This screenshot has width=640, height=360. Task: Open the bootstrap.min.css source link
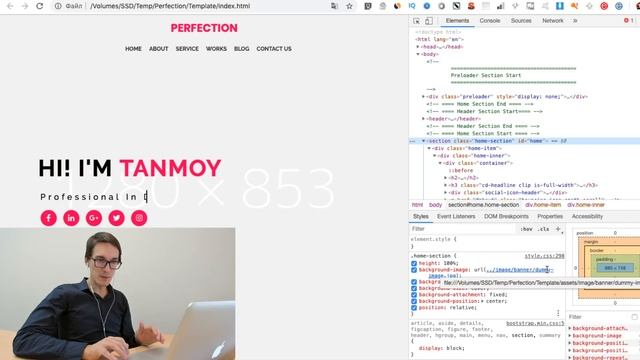click(535, 323)
